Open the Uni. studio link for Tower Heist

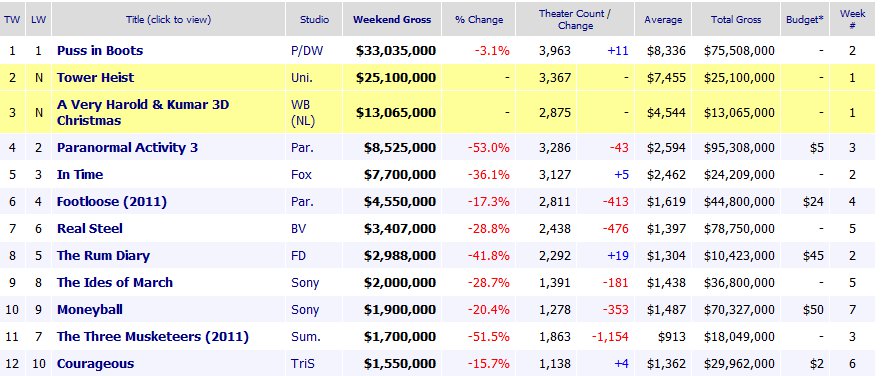click(x=301, y=77)
